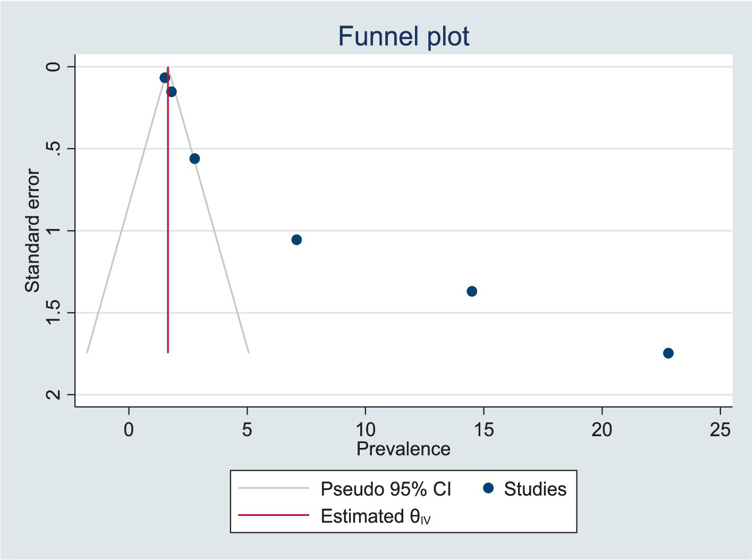Viewport: 755px width, 560px height.
Task: Select the study point near prevalence 23
Action: [x=668, y=353]
